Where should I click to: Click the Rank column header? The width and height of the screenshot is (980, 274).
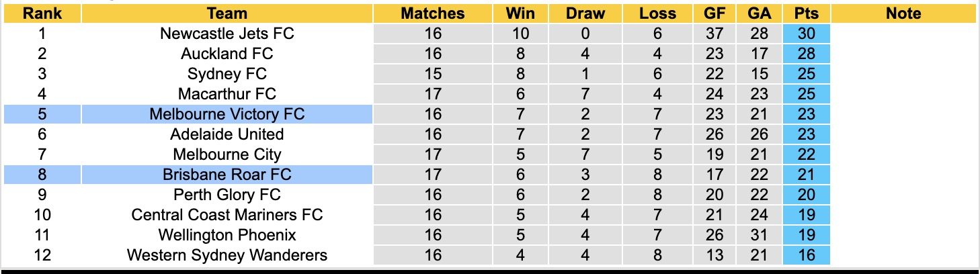pos(42,13)
